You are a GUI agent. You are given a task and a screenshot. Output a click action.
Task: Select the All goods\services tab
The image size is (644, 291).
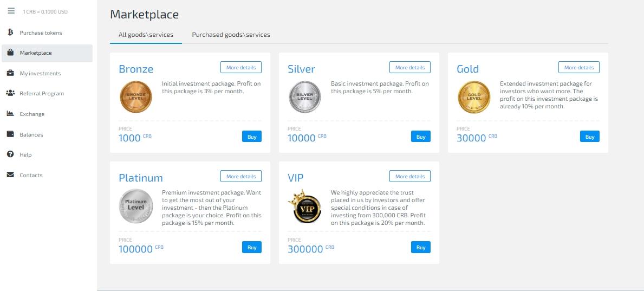pyautogui.click(x=146, y=35)
